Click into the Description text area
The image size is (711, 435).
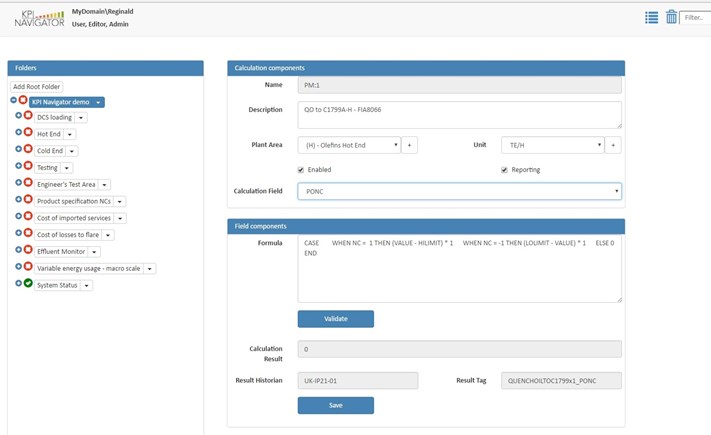point(459,115)
